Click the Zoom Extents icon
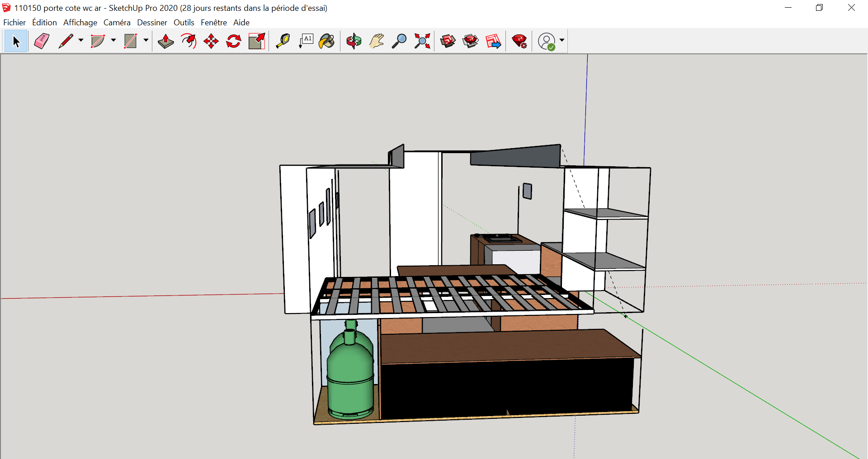This screenshot has height=459, width=868. (422, 41)
